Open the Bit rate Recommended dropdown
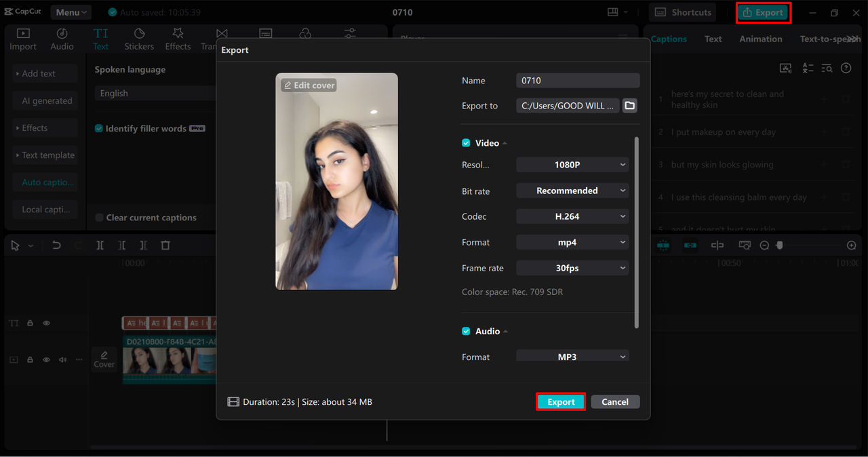Image resolution: width=868 pixels, height=457 pixels. tap(572, 191)
